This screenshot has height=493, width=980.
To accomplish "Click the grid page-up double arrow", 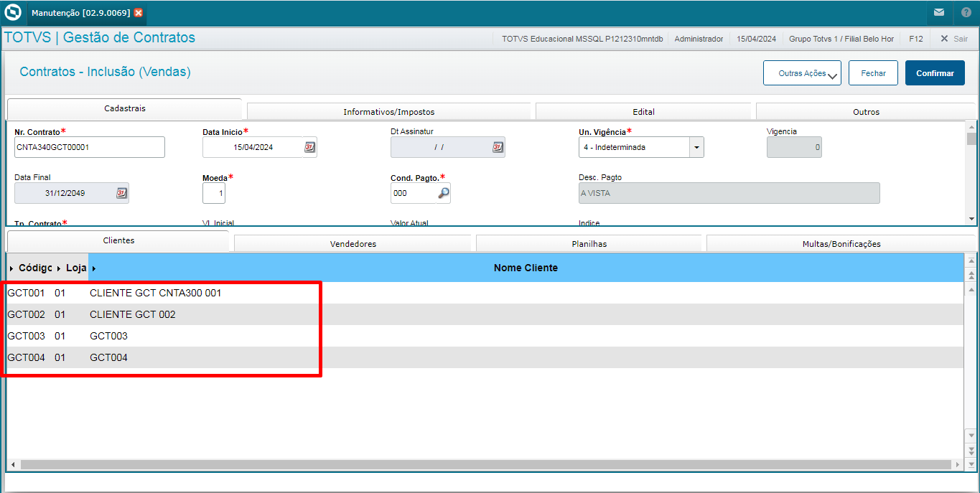I will pos(971,275).
